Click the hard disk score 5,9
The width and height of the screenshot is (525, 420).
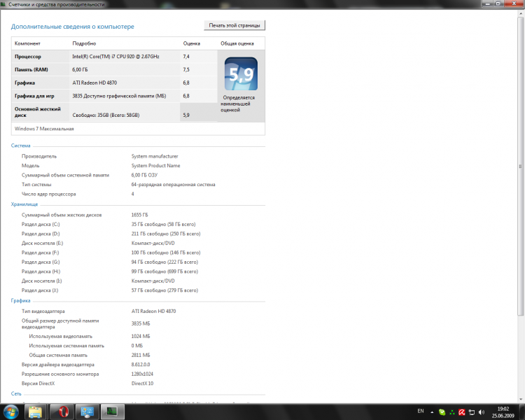pos(186,115)
